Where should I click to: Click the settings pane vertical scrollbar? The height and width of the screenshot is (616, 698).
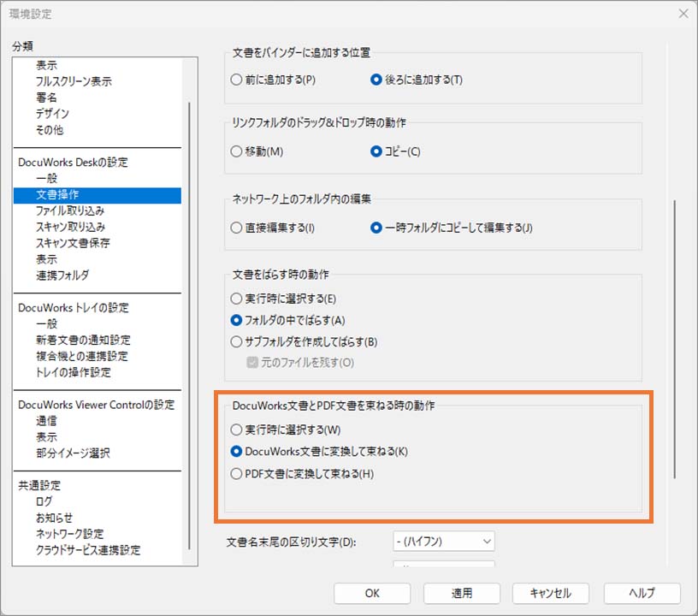(675, 339)
